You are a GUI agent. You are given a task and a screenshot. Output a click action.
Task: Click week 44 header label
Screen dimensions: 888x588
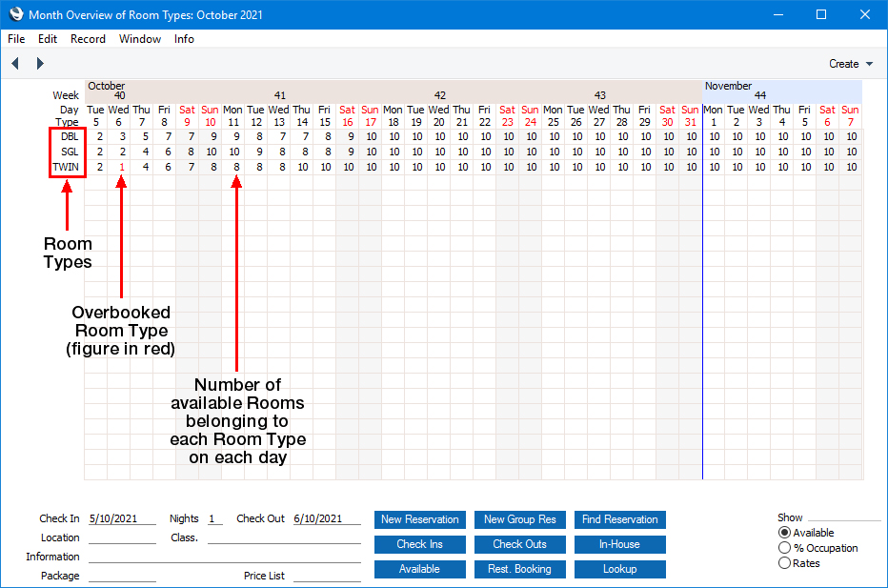[760, 95]
